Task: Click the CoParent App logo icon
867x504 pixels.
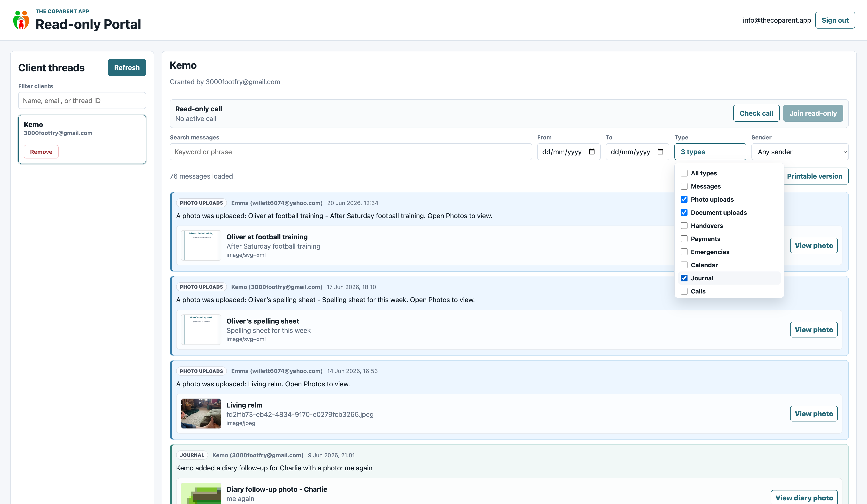Action: 21,20
